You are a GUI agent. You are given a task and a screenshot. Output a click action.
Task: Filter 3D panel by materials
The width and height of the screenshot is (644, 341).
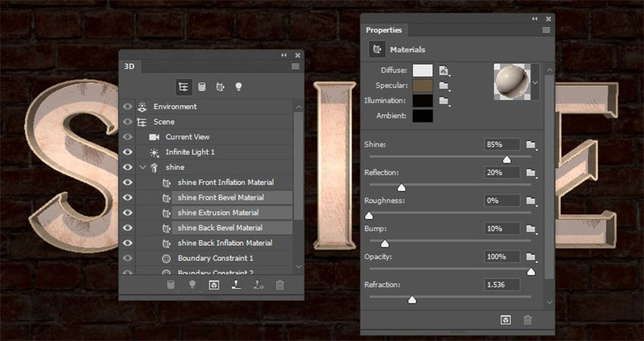[219, 86]
